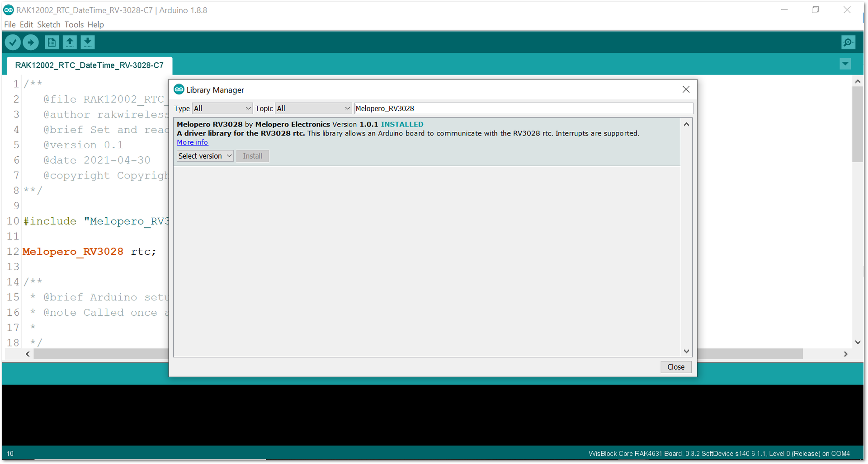
Task: Open the More info link
Action: (x=192, y=142)
